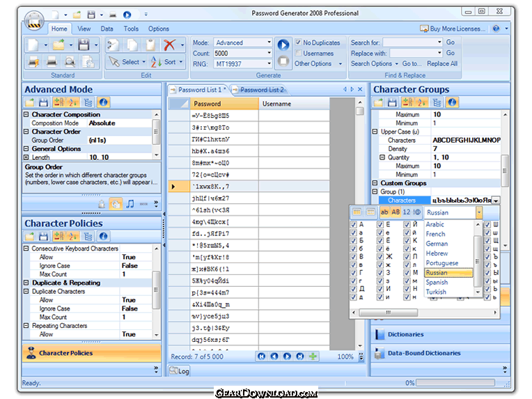The image size is (532, 399).
Task: Click Replace All button
Action: (442, 63)
